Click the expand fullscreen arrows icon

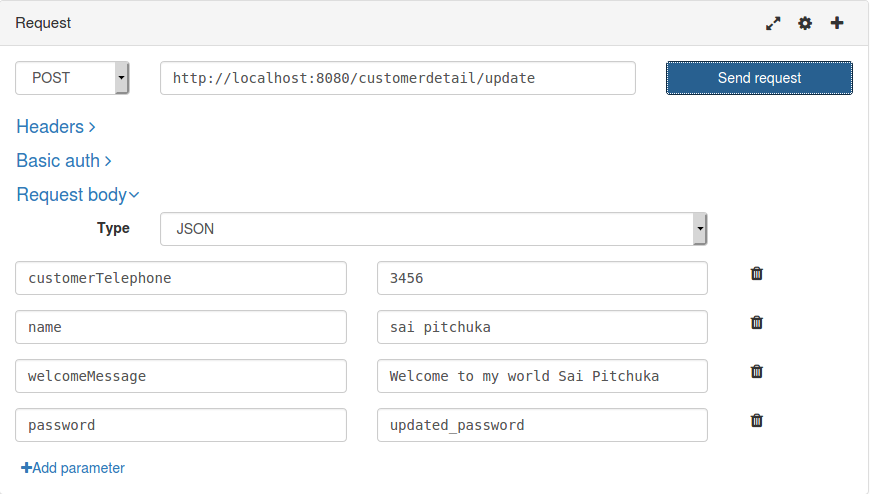tap(773, 23)
